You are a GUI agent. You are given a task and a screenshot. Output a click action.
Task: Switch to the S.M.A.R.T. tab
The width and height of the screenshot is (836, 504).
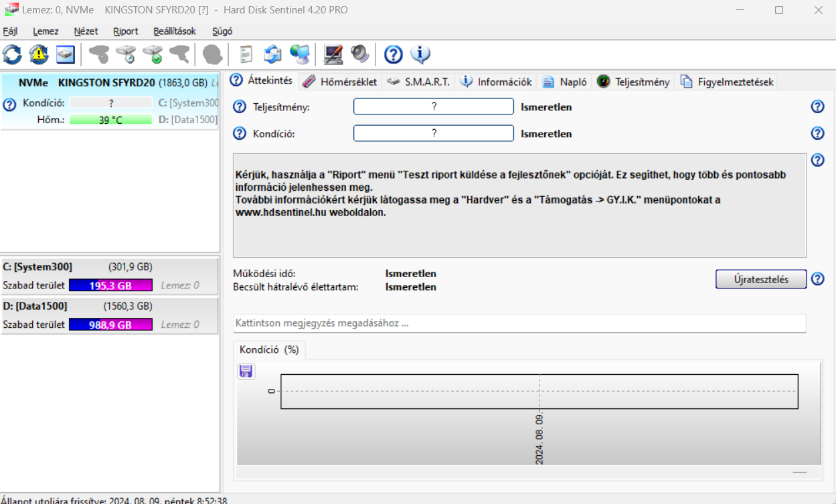418,82
